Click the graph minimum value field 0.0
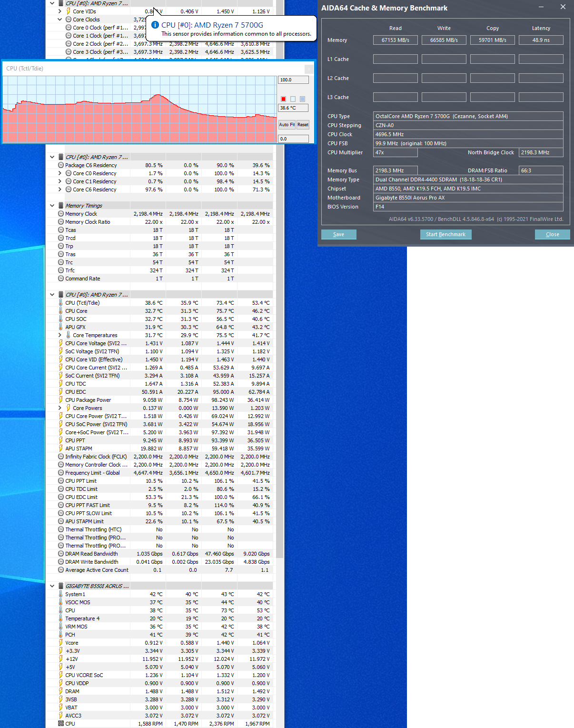The width and height of the screenshot is (574, 728). [293, 139]
